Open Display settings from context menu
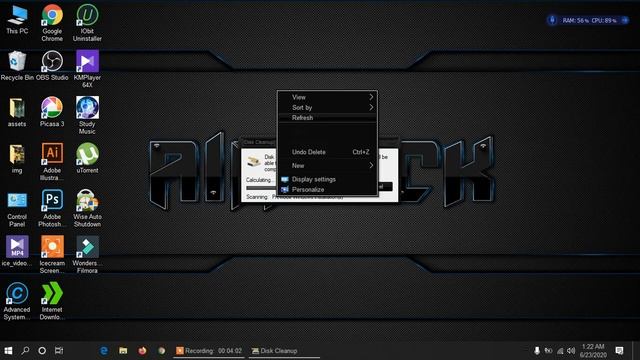Image resolution: width=640 pixels, height=360 pixels. click(327, 179)
